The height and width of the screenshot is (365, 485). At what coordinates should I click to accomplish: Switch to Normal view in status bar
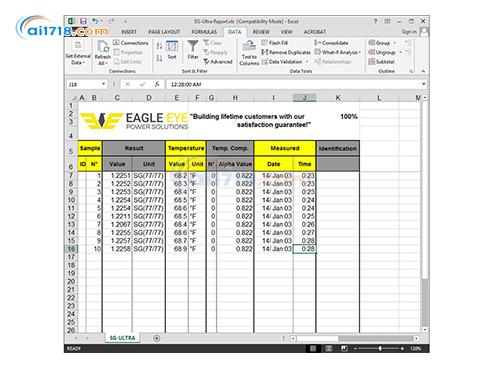pos(313,348)
